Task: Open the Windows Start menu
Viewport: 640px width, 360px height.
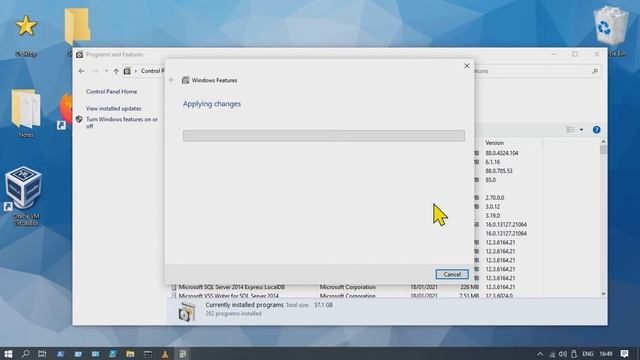Action: pyautogui.click(x=8, y=353)
